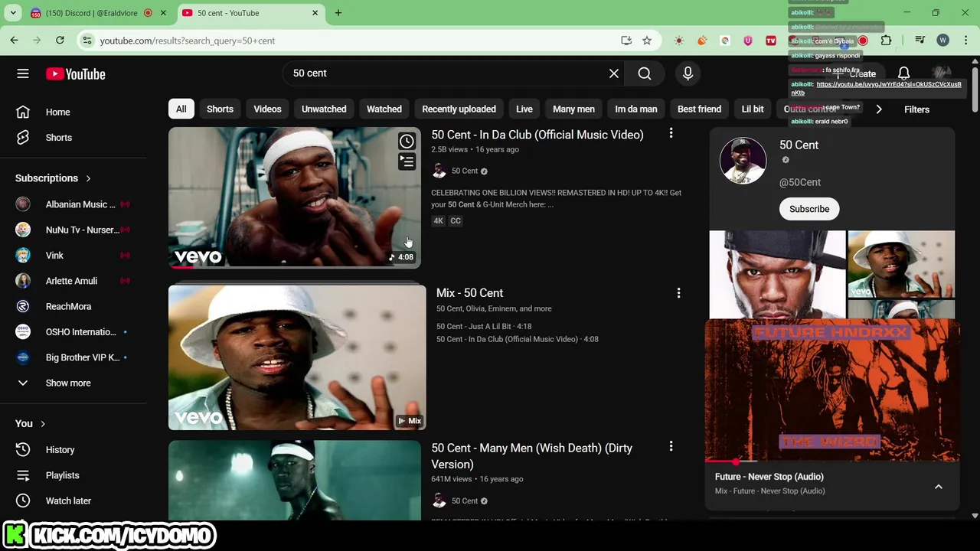Select the Im da man chip
Viewport: 980px width, 551px height.
[635, 109]
